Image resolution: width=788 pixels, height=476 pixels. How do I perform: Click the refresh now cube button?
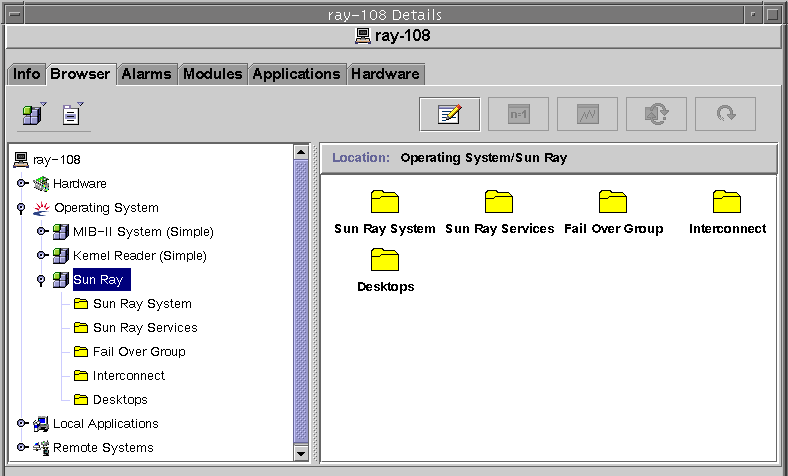[656, 115]
